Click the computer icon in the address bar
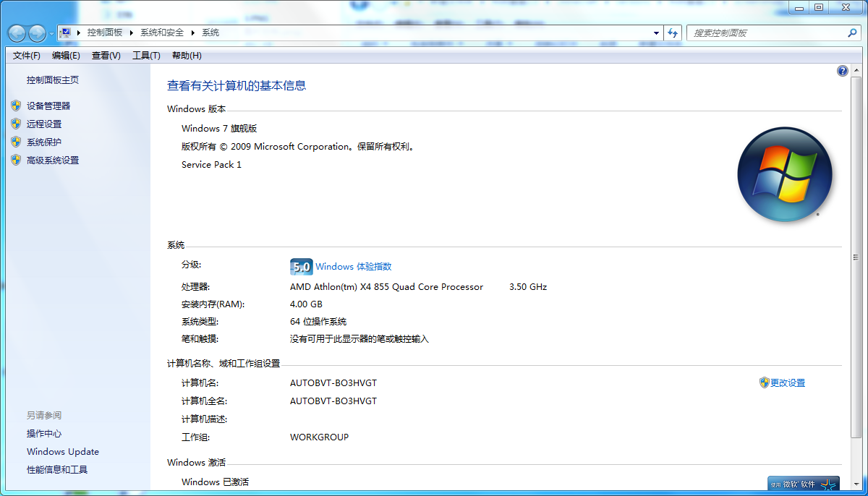This screenshot has width=868, height=496. (66, 33)
